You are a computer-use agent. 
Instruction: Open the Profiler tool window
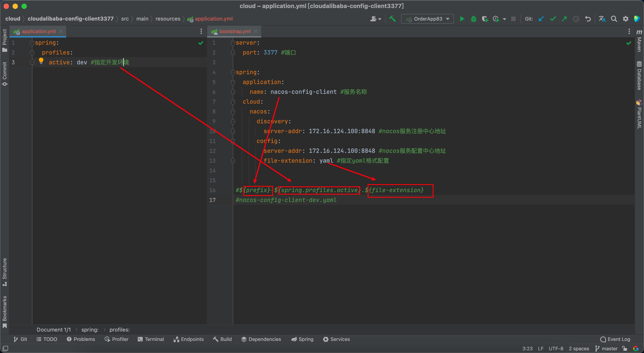pos(117,339)
